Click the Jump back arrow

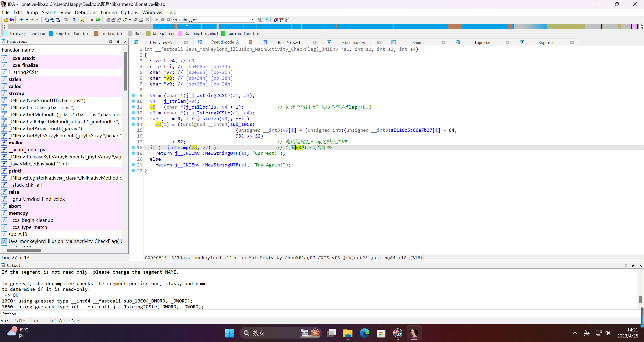pyautogui.click(x=22, y=20)
